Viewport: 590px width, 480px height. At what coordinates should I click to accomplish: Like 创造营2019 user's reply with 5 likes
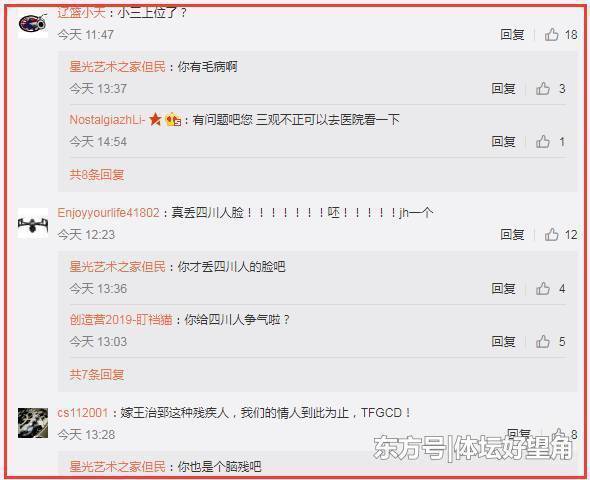[543, 342]
